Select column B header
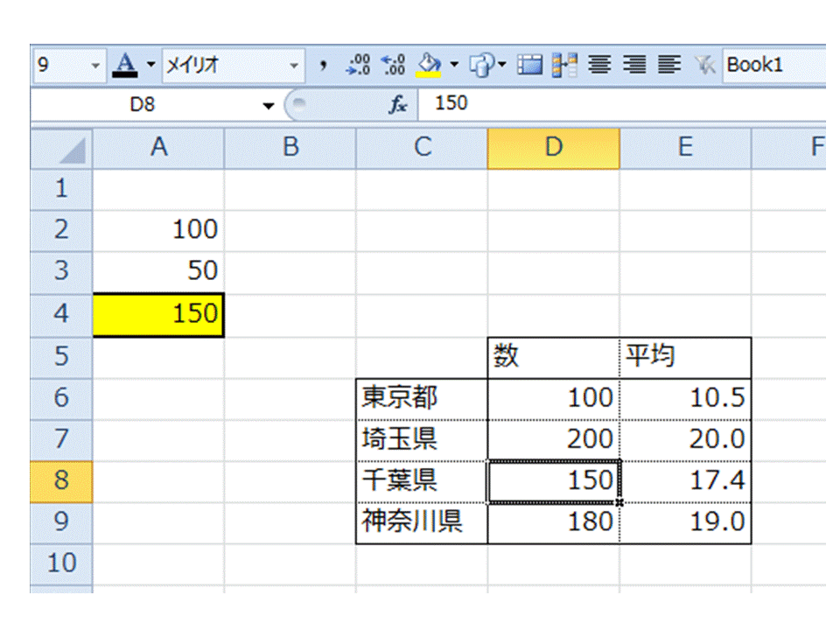Viewport: 840px width, 630px height. (290, 149)
